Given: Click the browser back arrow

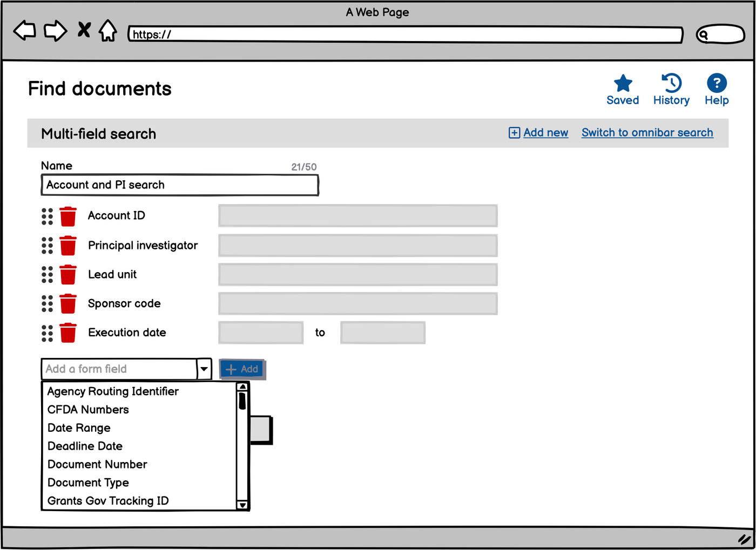Looking at the screenshot, I should 24,31.
